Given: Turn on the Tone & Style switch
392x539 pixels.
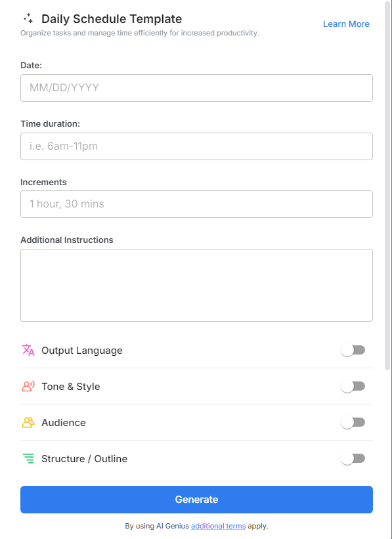Looking at the screenshot, I should pos(353,386).
